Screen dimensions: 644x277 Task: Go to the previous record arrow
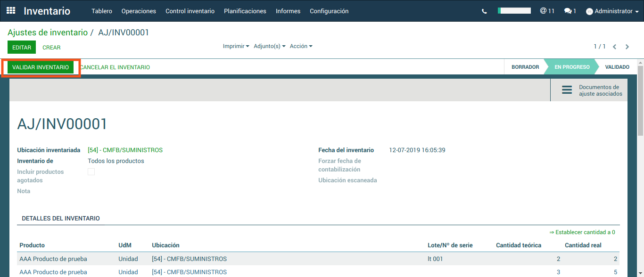[614, 47]
